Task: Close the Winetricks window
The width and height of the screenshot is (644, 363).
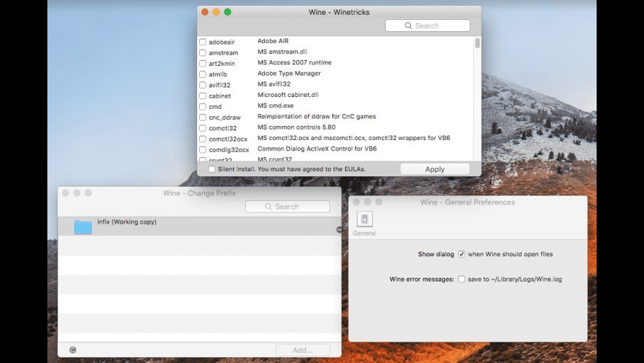Action: (x=204, y=12)
